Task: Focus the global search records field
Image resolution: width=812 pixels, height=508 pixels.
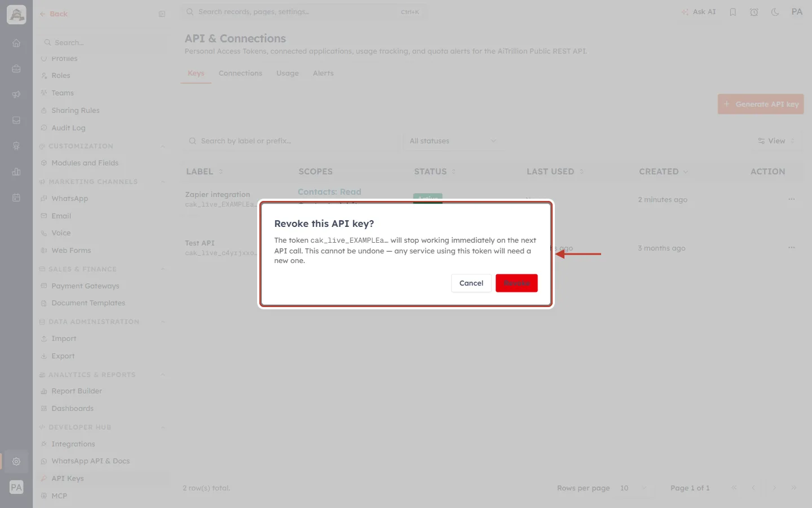Action: tap(304, 12)
